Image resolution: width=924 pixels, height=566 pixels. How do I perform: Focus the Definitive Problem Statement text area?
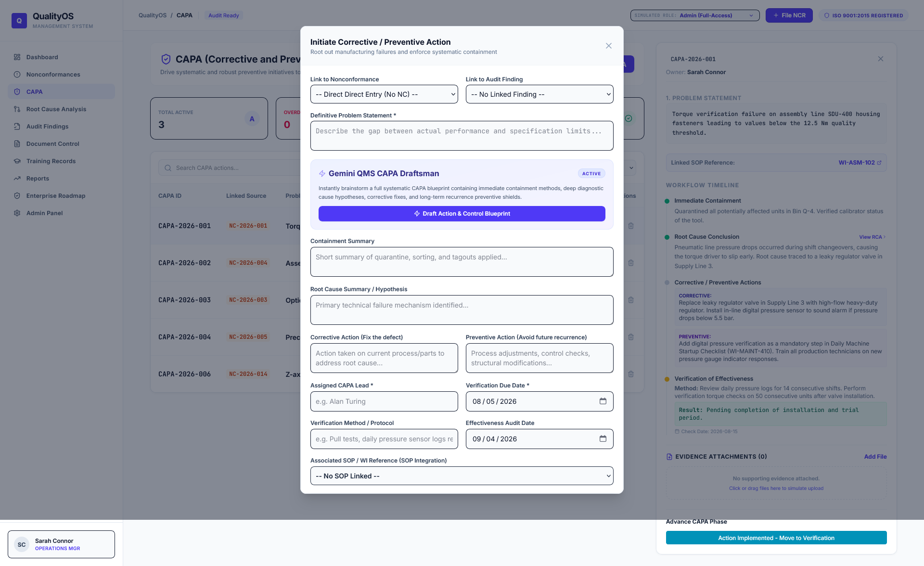tap(462, 136)
